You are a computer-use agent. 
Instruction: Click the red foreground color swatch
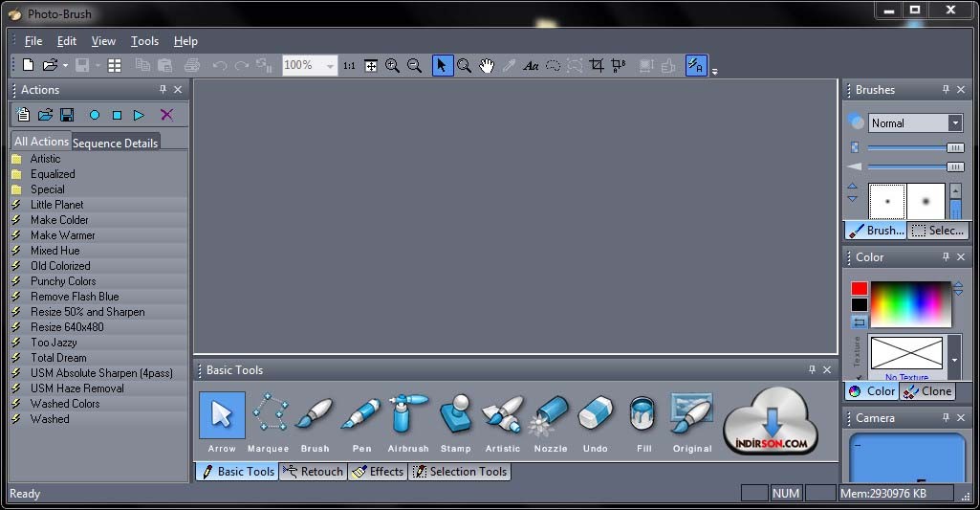860,288
